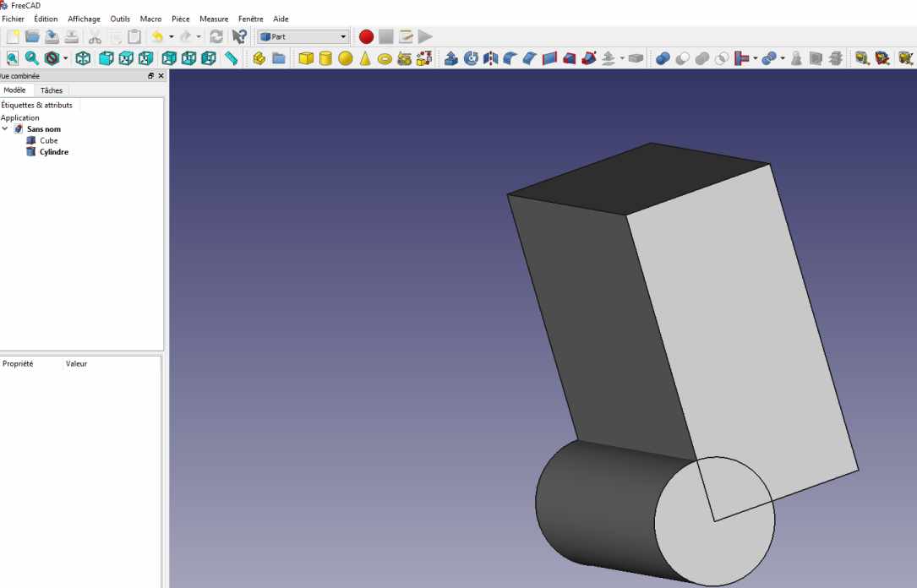Open the split tools dropdown arrow
Screen dimensions: 917x588
click(783, 58)
